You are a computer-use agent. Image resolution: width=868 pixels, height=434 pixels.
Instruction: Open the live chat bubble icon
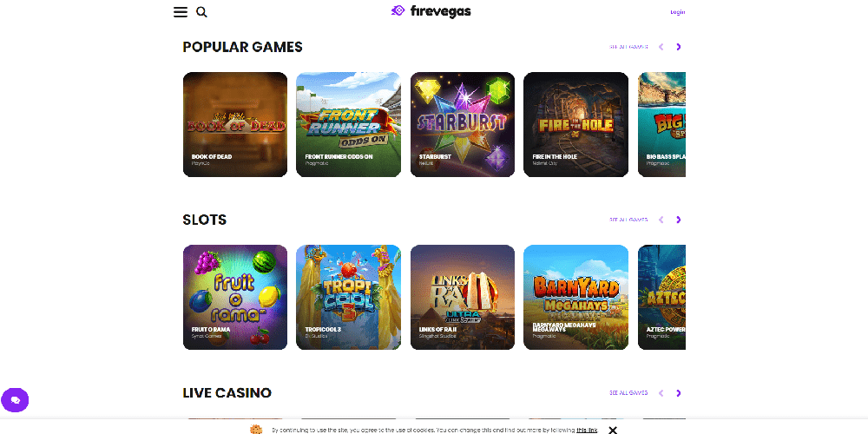tap(15, 400)
